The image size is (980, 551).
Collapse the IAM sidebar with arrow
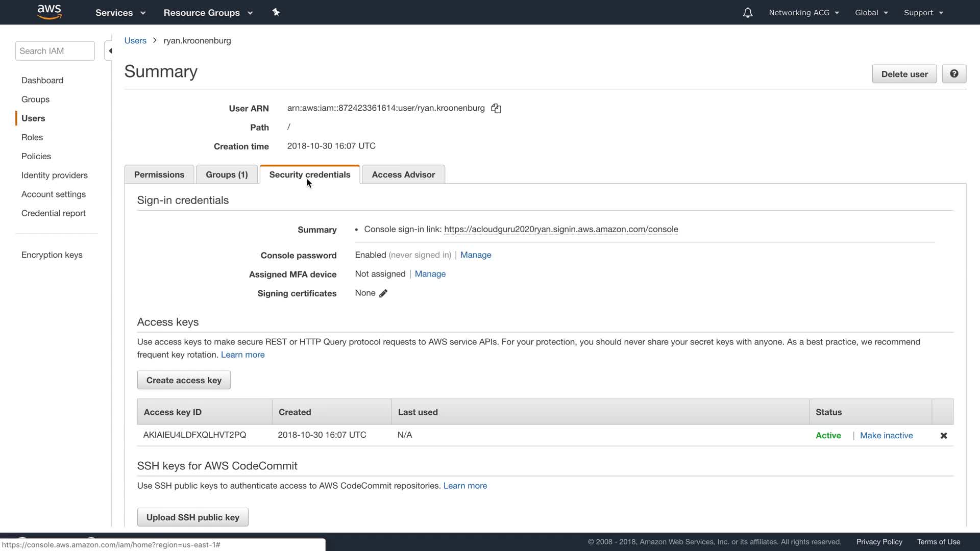point(110,51)
